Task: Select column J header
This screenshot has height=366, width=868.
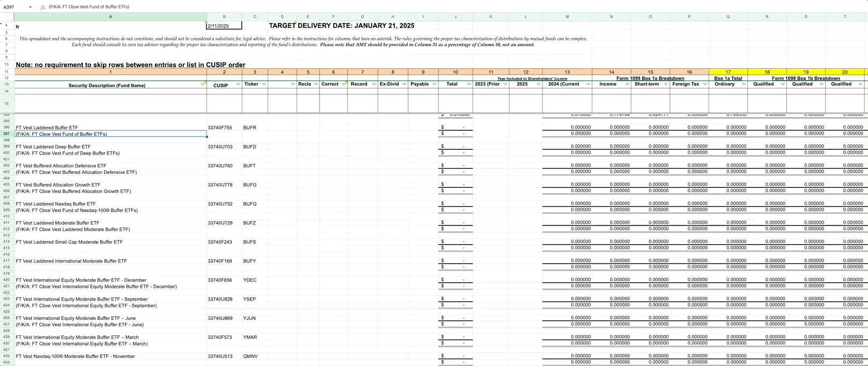Action: point(455,17)
